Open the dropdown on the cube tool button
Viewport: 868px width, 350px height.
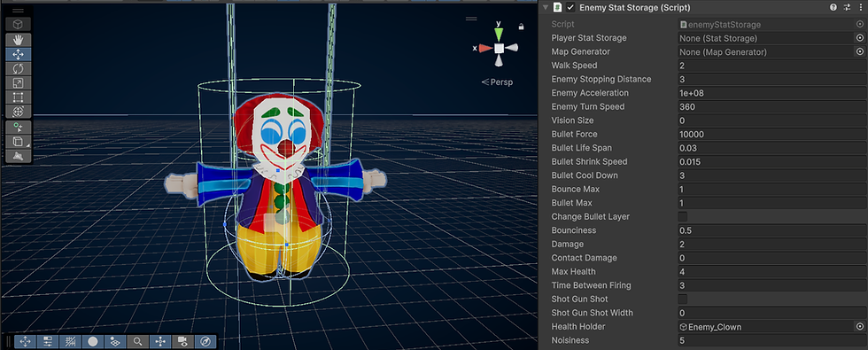pos(27,145)
